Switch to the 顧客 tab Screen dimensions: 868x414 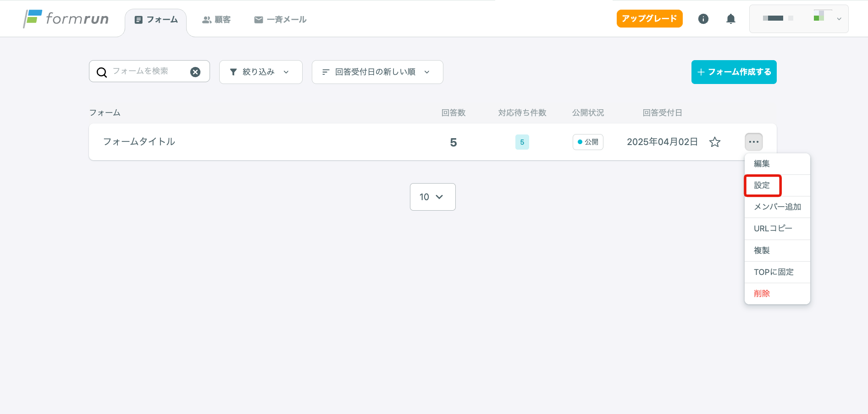(x=216, y=20)
